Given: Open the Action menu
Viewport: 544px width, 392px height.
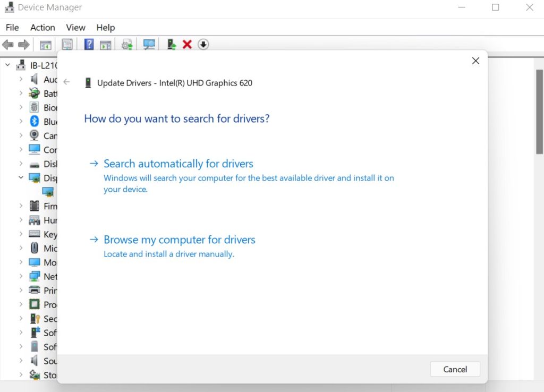Looking at the screenshot, I should (x=42, y=27).
